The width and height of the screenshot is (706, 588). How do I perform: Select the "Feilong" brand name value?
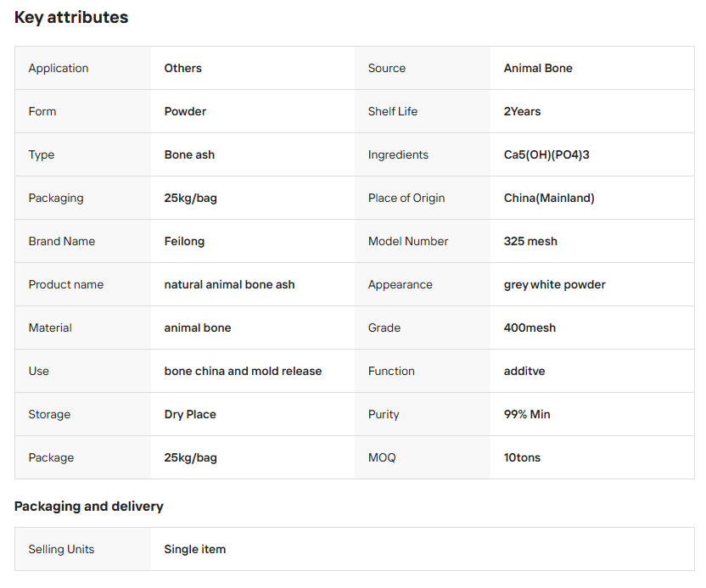pyautogui.click(x=184, y=241)
